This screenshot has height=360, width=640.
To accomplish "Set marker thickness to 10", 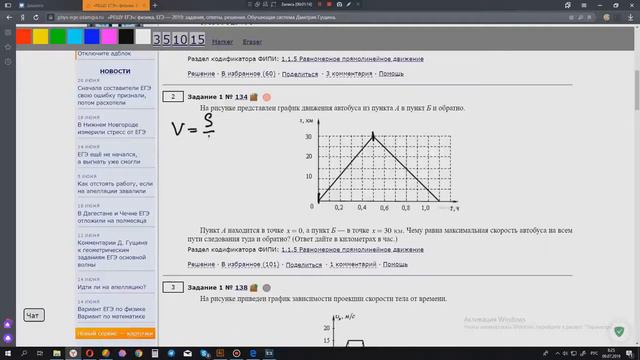I will click(x=180, y=40).
